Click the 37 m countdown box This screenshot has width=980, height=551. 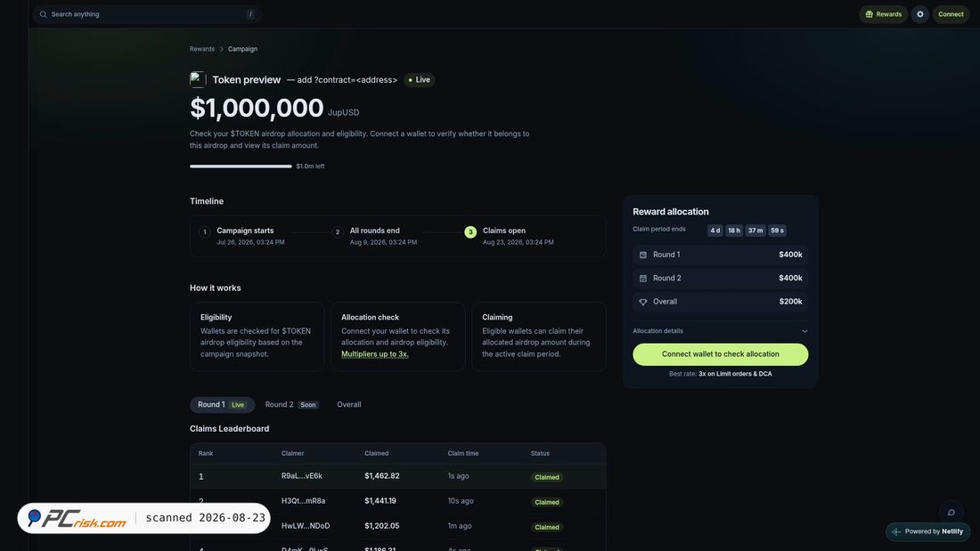[755, 231]
